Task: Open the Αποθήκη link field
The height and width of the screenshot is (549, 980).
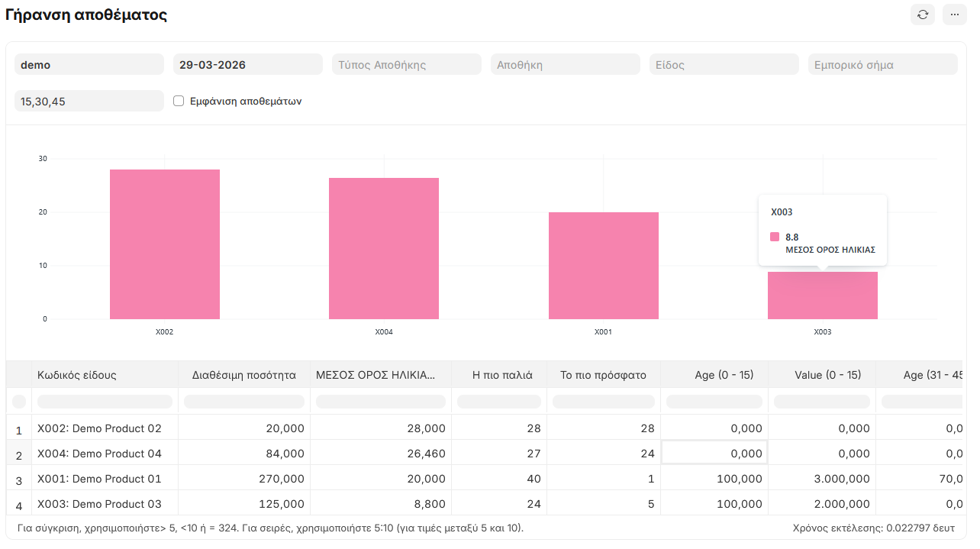Action: coord(565,65)
